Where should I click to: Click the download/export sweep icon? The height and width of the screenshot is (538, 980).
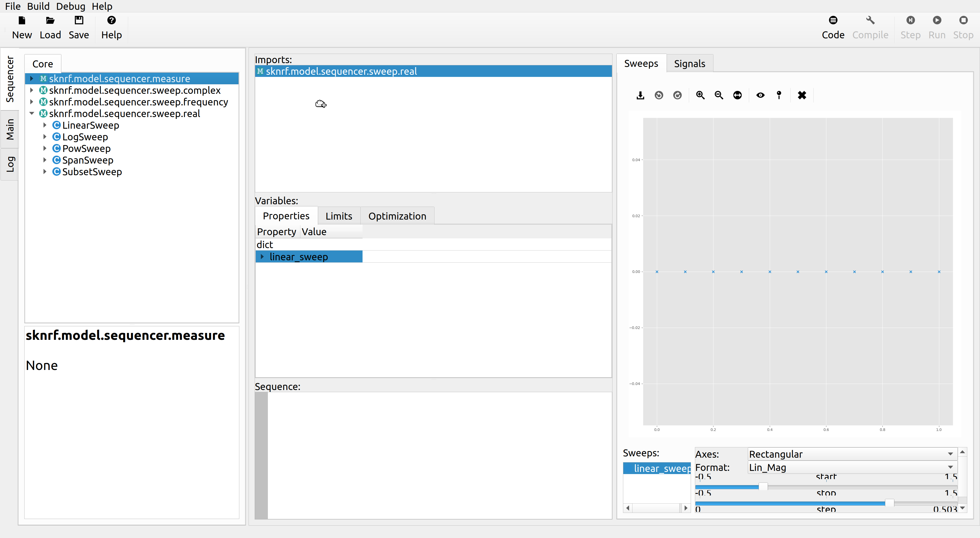(x=640, y=95)
